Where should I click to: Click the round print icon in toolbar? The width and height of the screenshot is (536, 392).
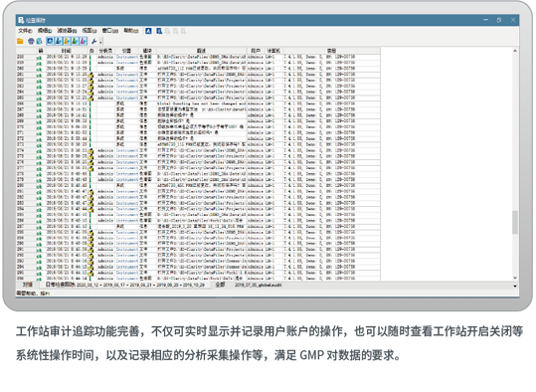click(x=31, y=42)
